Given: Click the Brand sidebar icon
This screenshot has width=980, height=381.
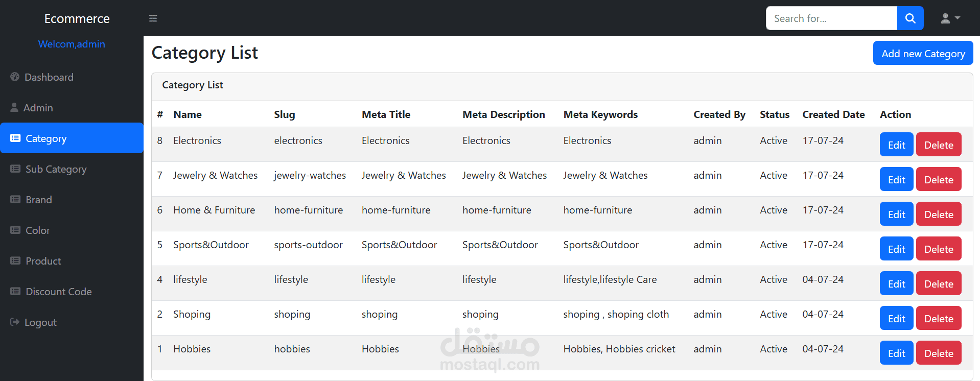Looking at the screenshot, I should 15,200.
